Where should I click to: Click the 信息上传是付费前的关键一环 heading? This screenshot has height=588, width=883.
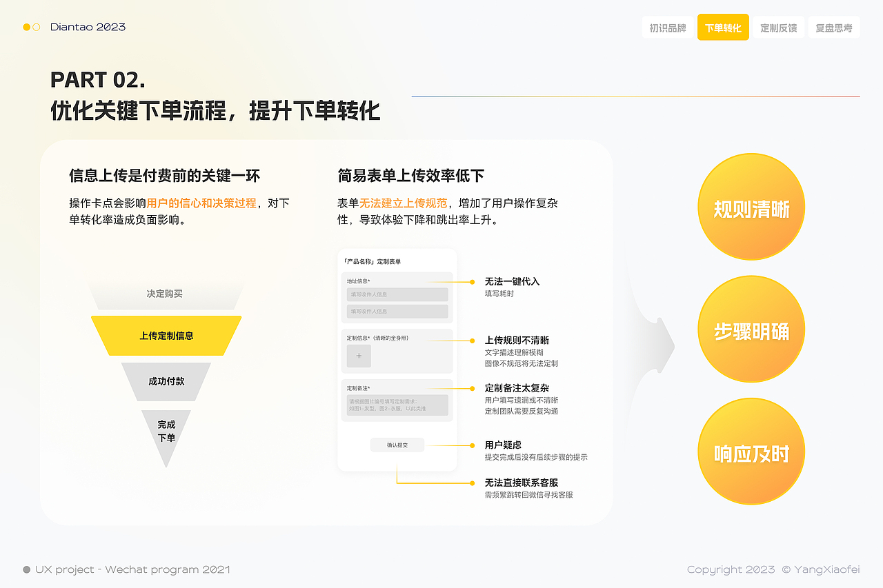(x=165, y=176)
